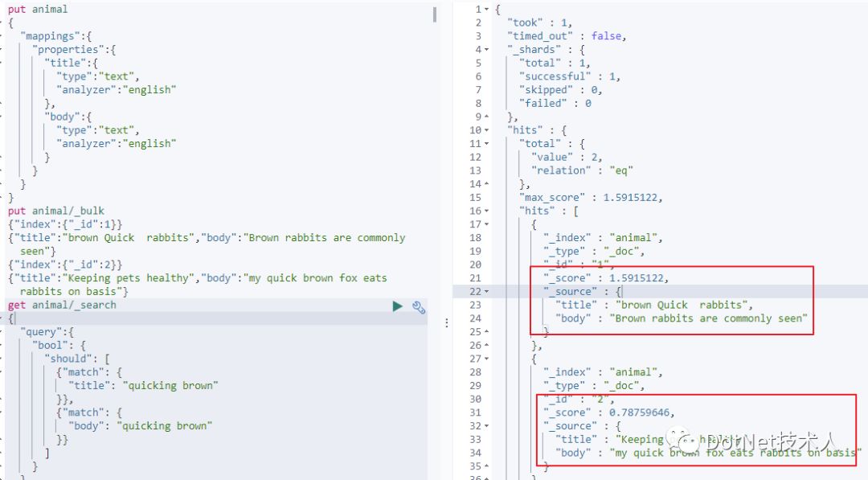Toggle the fold arrow at response line 14

tap(486, 184)
